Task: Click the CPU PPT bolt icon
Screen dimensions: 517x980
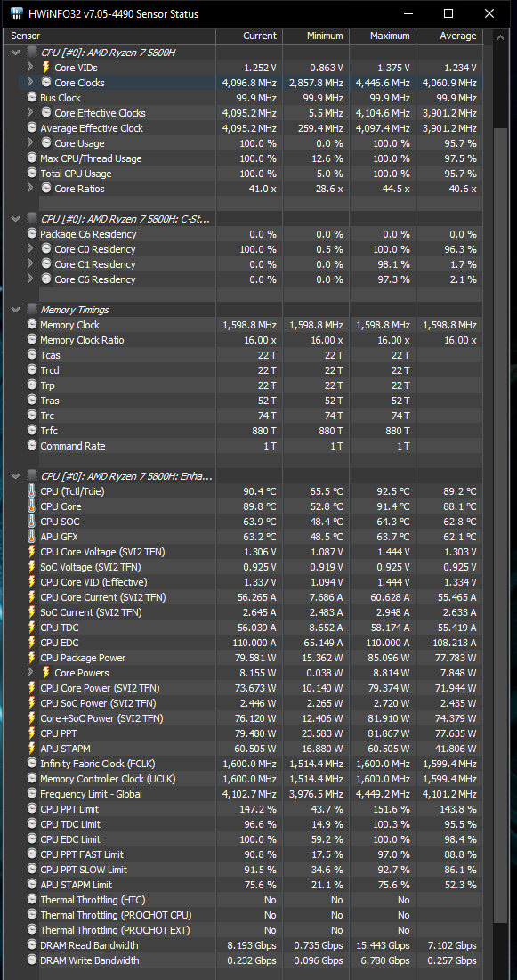Action: click(32, 733)
